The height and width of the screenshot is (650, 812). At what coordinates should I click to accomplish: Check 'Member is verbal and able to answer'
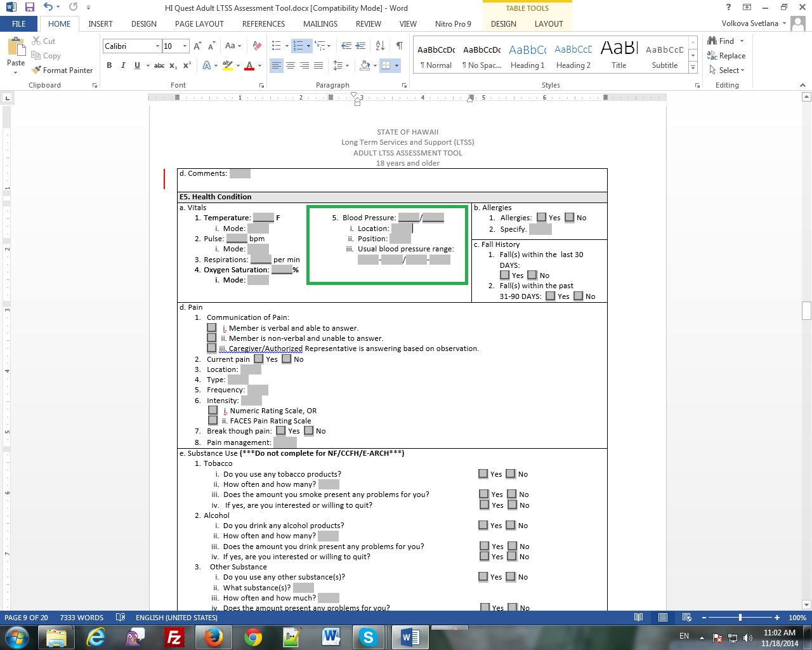pos(212,328)
